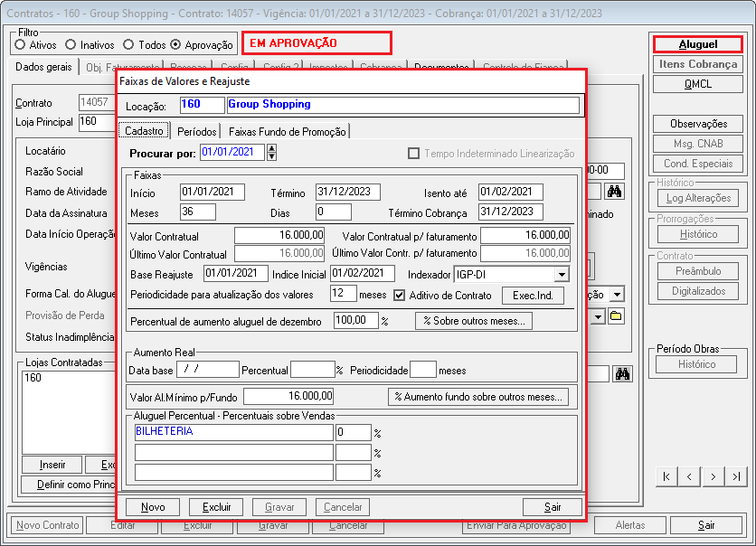Click the Exec.Ind. button

(533, 296)
